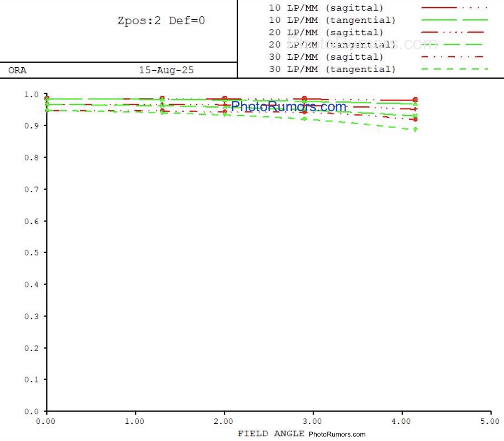Click the green dashed sample for 30 LP/MM tangential
The width and height of the screenshot is (504, 441).
pyautogui.click(x=454, y=69)
